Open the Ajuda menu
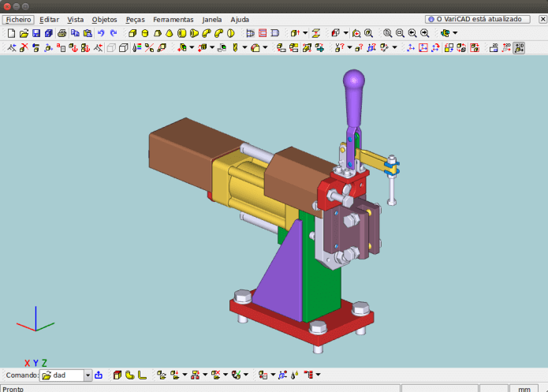The width and height of the screenshot is (548, 392). tap(240, 20)
